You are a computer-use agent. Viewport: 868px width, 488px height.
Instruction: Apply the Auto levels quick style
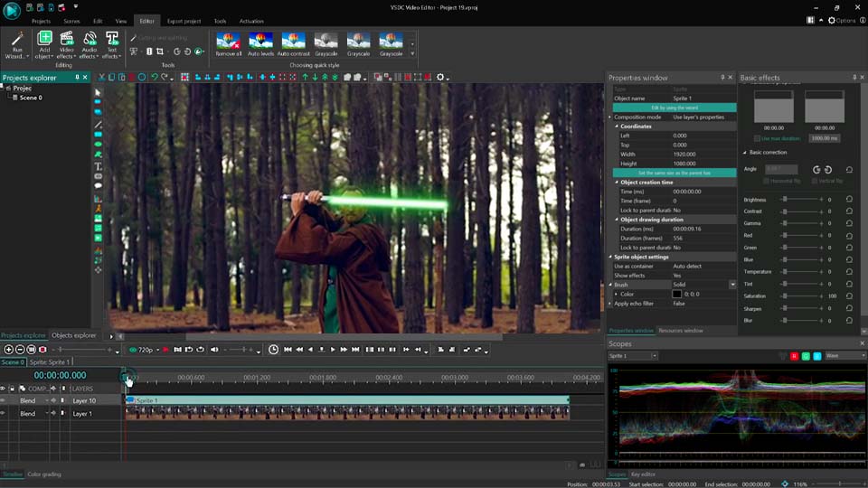pyautogui.click(x=260, y=43)
